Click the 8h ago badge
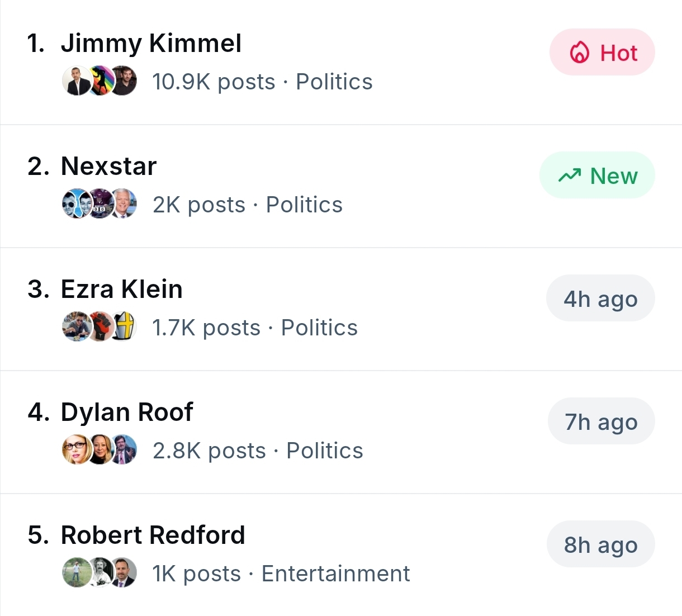Viewport: 682px width, 616px height. 600,545
